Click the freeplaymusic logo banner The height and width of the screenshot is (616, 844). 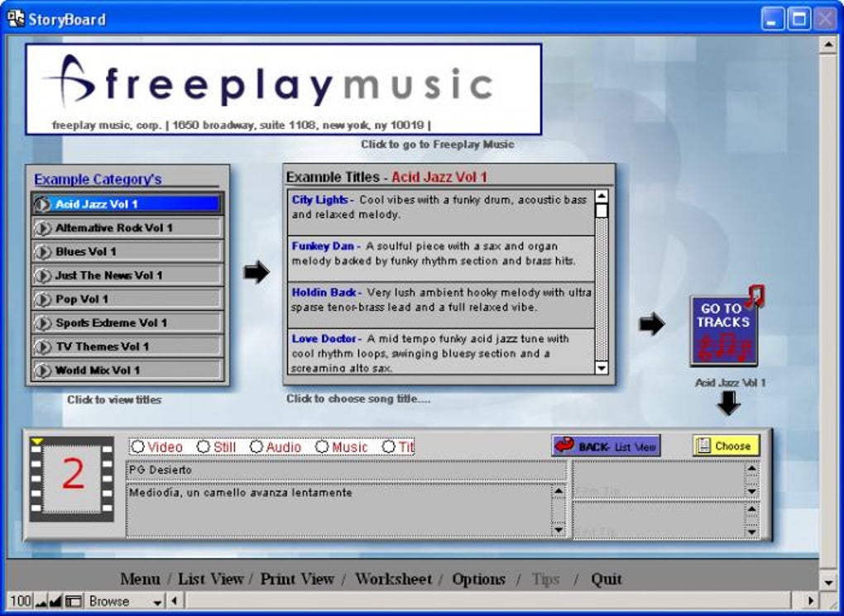tap(283, 89)
